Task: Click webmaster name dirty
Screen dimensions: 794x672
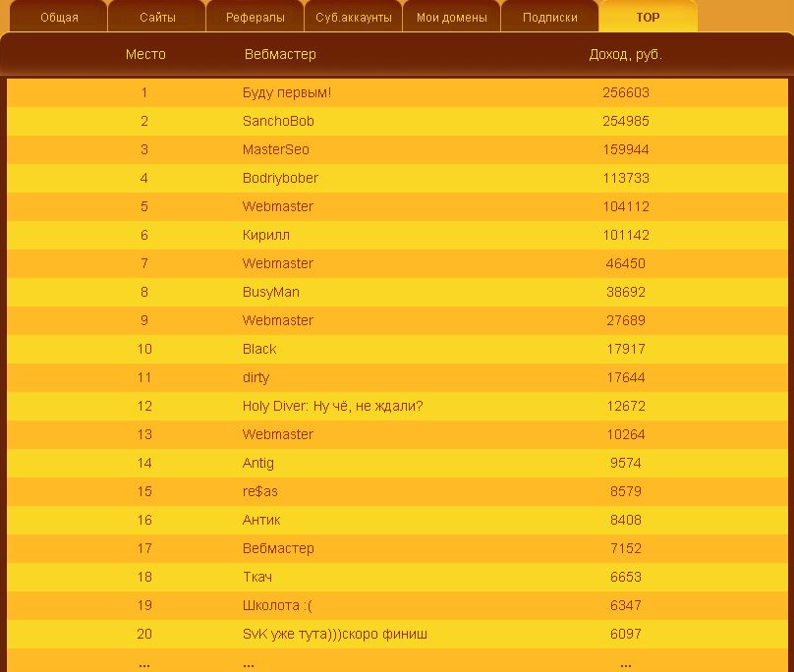Action: tap(255, 377)
